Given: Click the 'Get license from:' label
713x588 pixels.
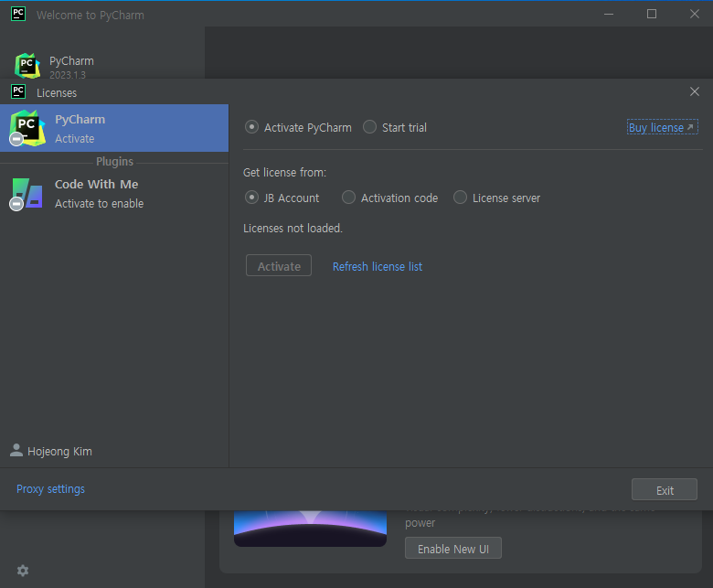Looking at the screenshot, I should pyautogui.click(x=284, y=173).
